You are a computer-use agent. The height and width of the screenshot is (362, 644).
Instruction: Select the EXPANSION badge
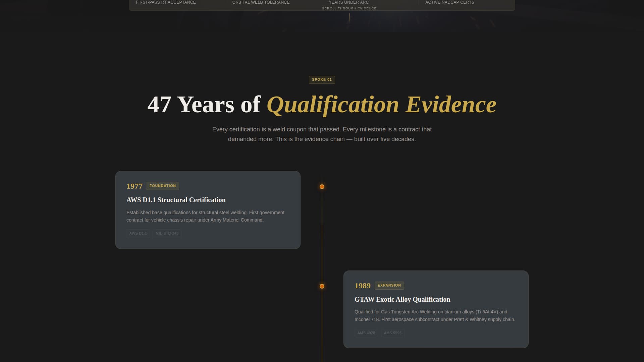click(x=389, y=285)
